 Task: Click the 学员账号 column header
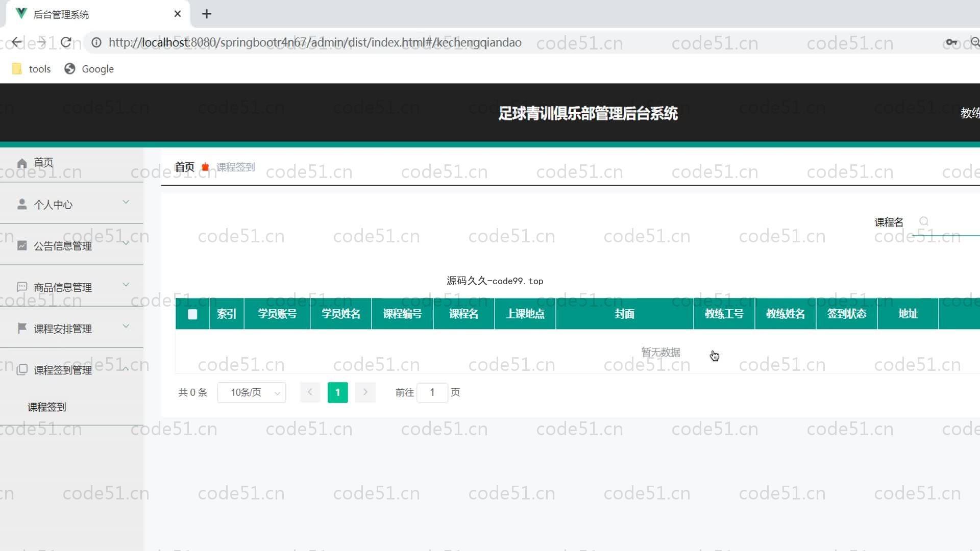277,314
